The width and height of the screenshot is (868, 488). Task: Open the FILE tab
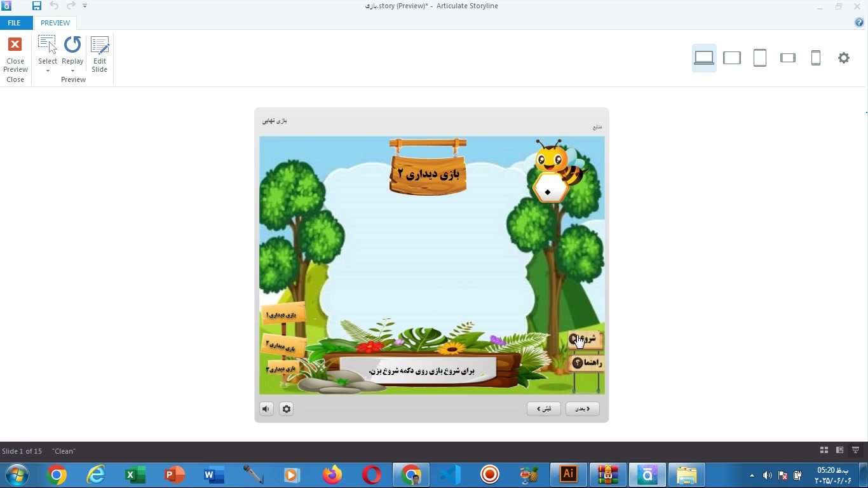tap(14, 23)
